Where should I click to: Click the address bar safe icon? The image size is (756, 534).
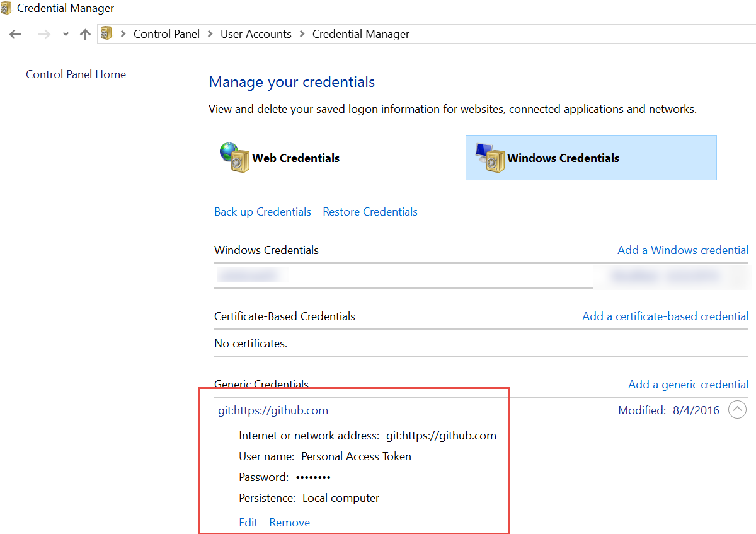coord(106,34)
